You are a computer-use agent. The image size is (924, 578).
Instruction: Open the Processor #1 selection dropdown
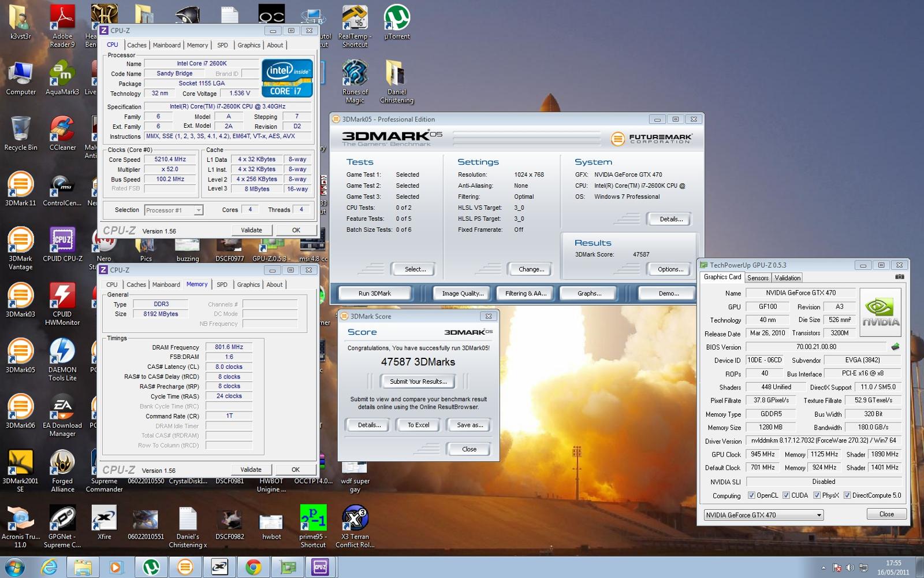pos(174,210)
